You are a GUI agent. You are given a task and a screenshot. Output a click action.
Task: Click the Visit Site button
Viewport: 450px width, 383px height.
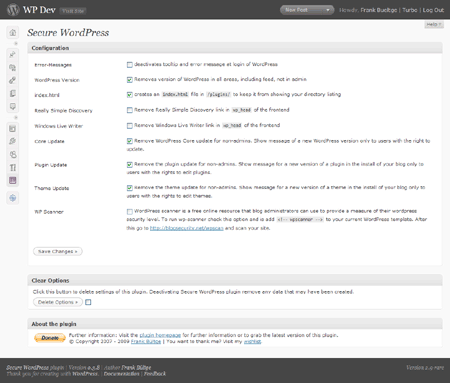73,11
